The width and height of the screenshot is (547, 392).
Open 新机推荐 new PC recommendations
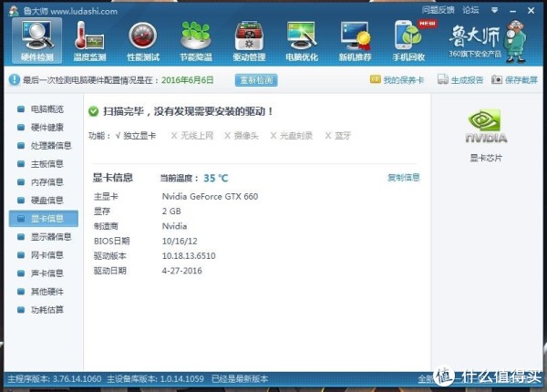click(x=355, y=41)
